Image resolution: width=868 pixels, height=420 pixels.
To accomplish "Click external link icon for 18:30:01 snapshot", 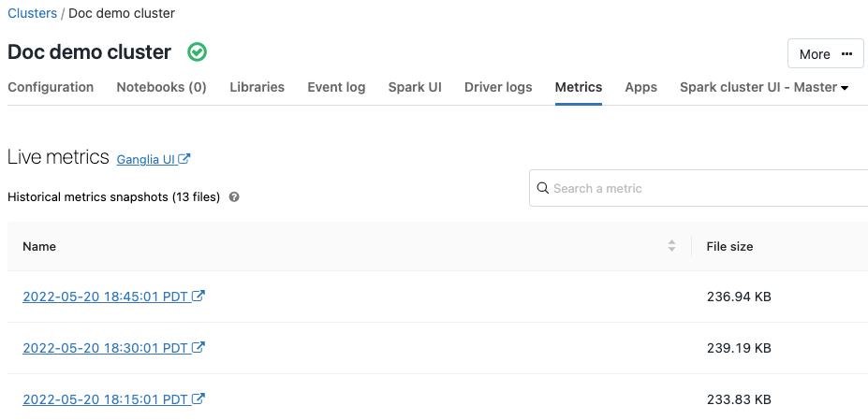I will pos(199,348).
